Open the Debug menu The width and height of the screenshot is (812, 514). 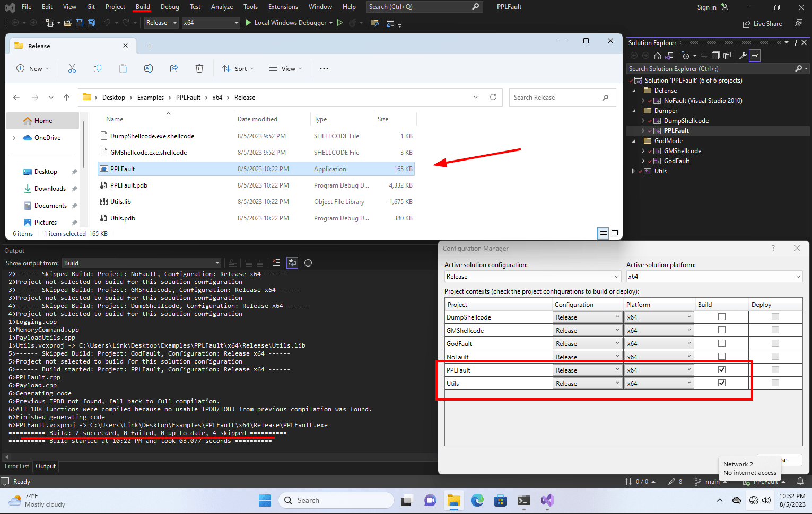(x=170, y=7)
